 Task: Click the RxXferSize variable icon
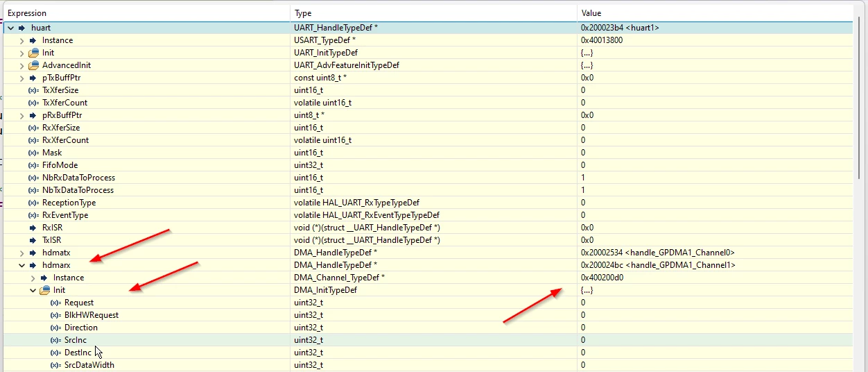(x=33, y=128)
